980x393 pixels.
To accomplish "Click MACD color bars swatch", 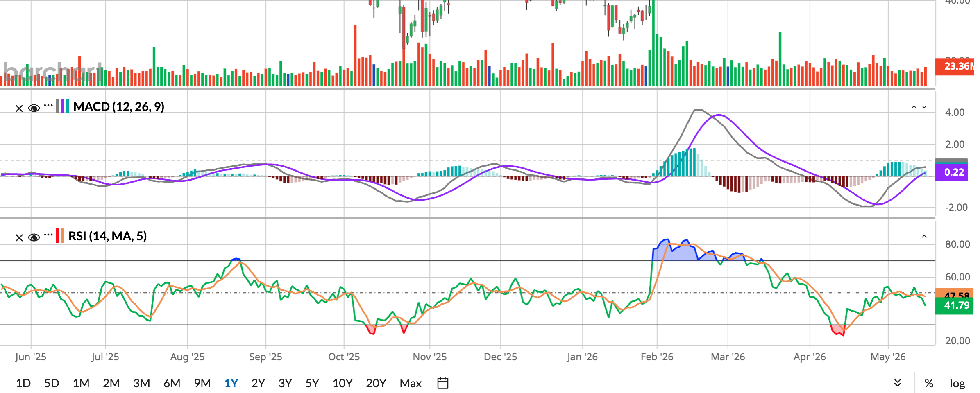I will (63, 106).
